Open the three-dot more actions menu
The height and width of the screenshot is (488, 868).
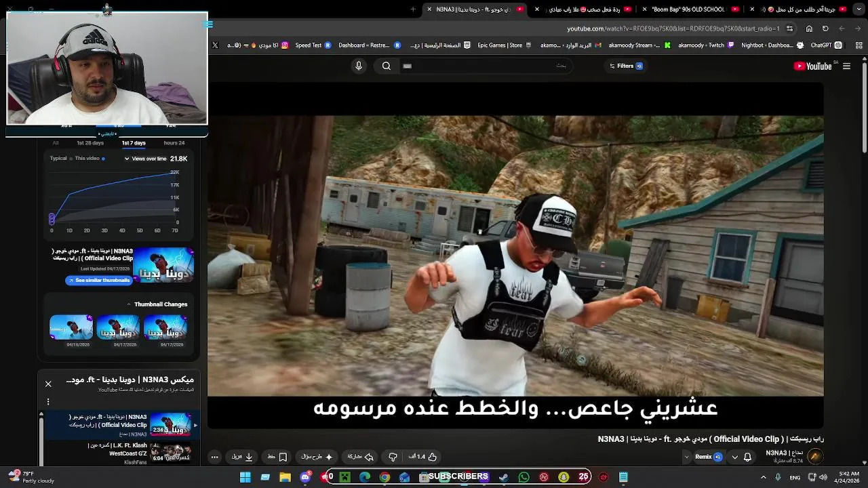pyautogui.click(x=215, y=457)
